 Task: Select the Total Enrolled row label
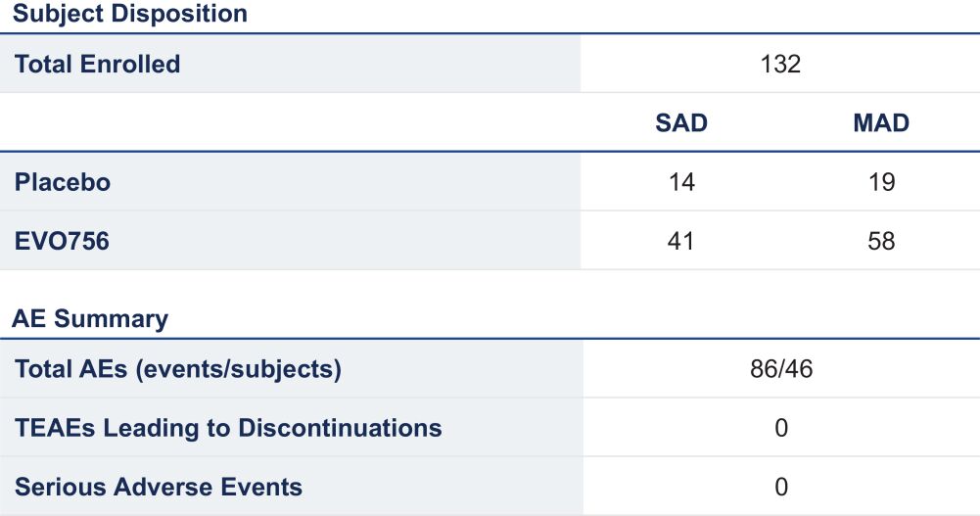(x=98, y=65)
